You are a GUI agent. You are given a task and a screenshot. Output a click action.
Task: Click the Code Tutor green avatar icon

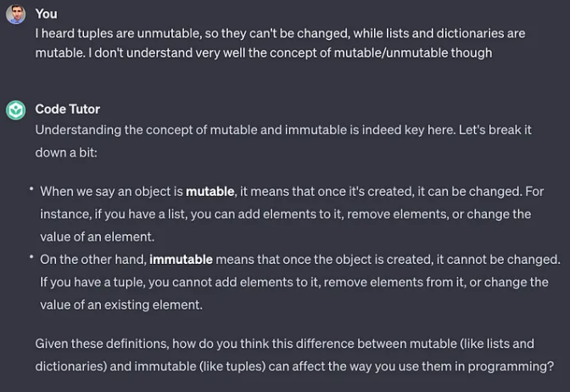coord(15,110)
